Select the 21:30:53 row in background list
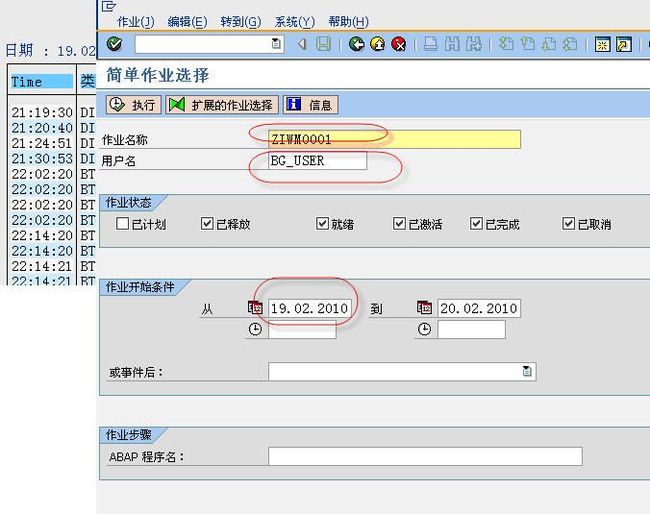650x514 pixels. (52, 158)
